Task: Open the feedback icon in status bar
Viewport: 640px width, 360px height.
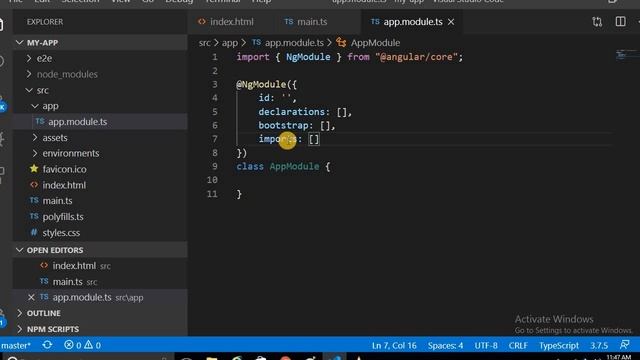Action: point(624,345)
